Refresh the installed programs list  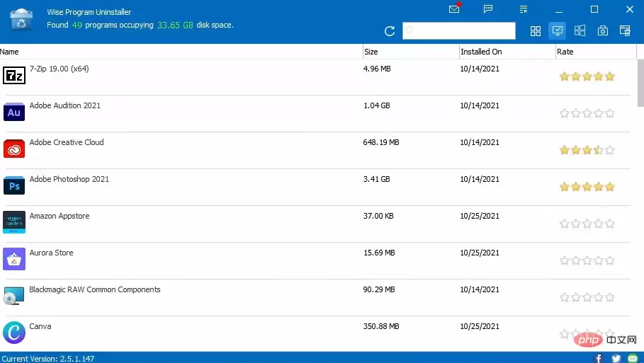(x=390, y=31)
